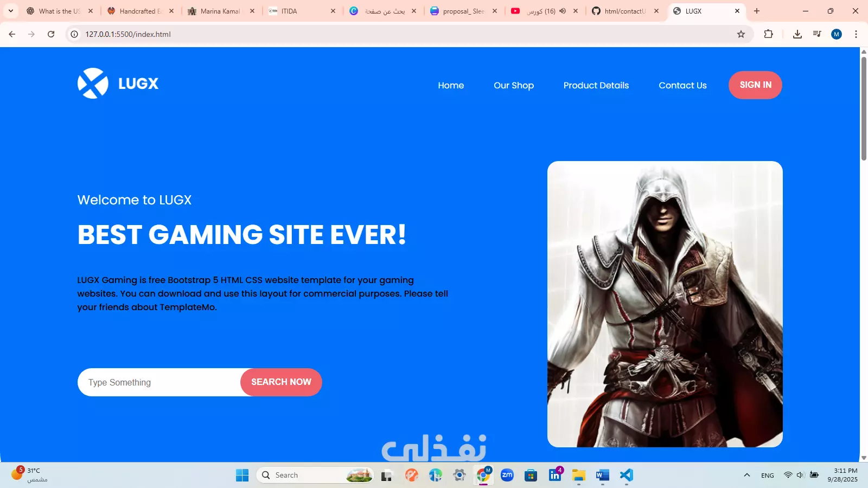
Task: View site information icon in address bar
Action: (74, 34)
